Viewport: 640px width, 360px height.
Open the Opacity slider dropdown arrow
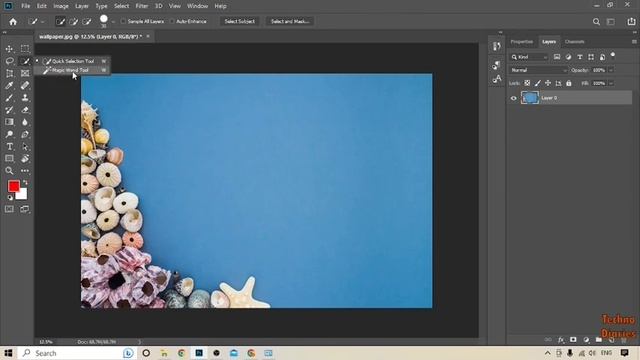[x=611, y=70]
